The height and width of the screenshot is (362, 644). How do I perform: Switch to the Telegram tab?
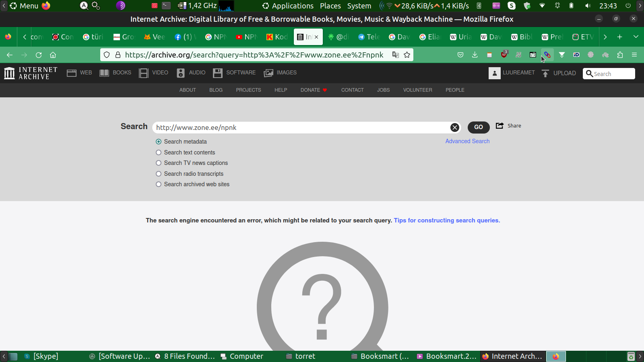(x=369, y=37)
